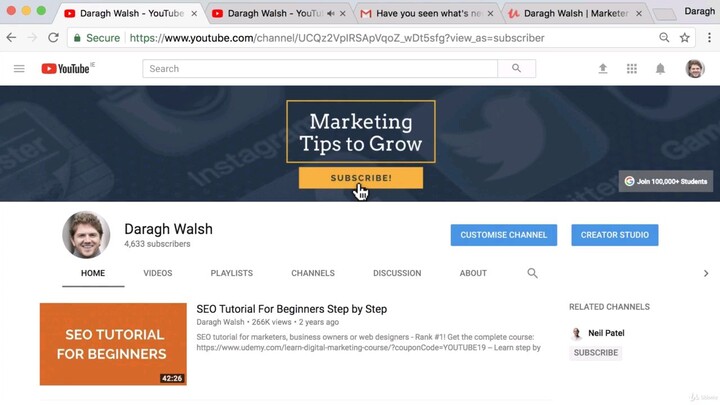Mute audio on second YouTube tab
Image resolution: width=720 pixels, height=405 pixels.
(x=331, y=14)
